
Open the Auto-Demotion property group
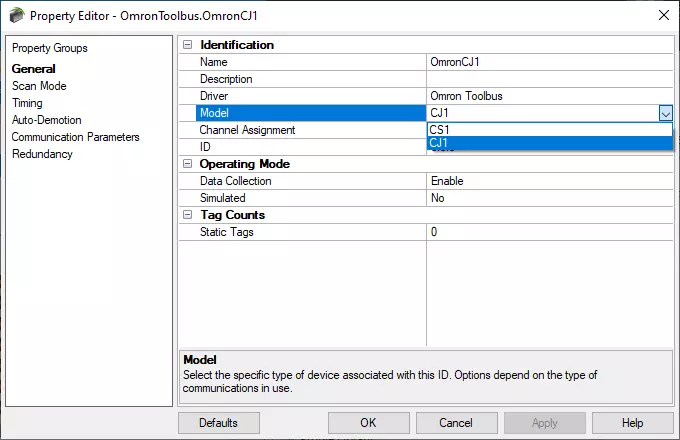tap(46, 120)
